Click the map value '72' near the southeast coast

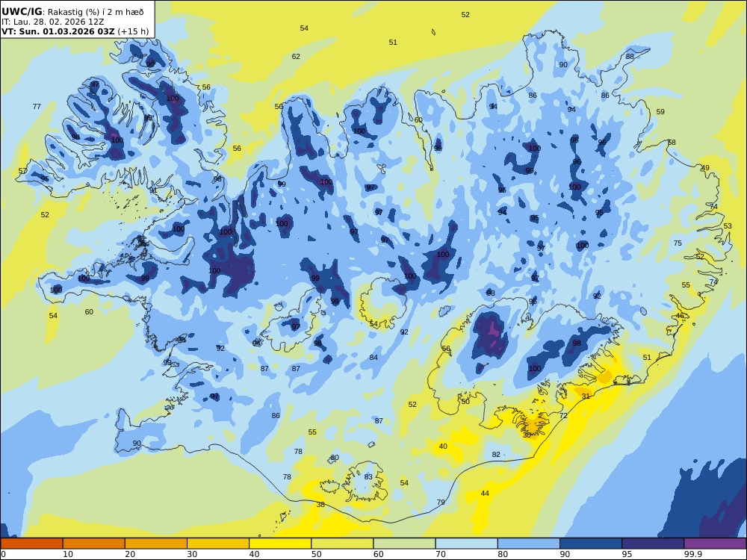(563, 416)
